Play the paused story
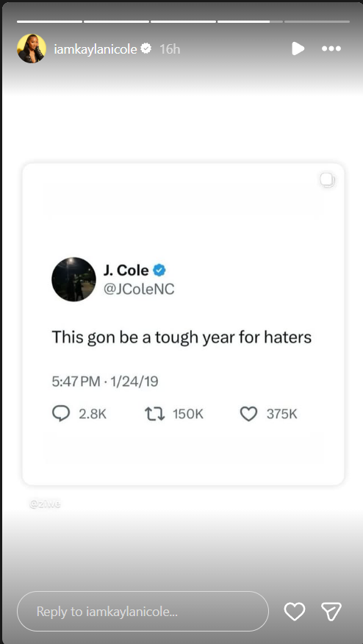363x644 pixels. pyautogui.click(x=298, y=49)
